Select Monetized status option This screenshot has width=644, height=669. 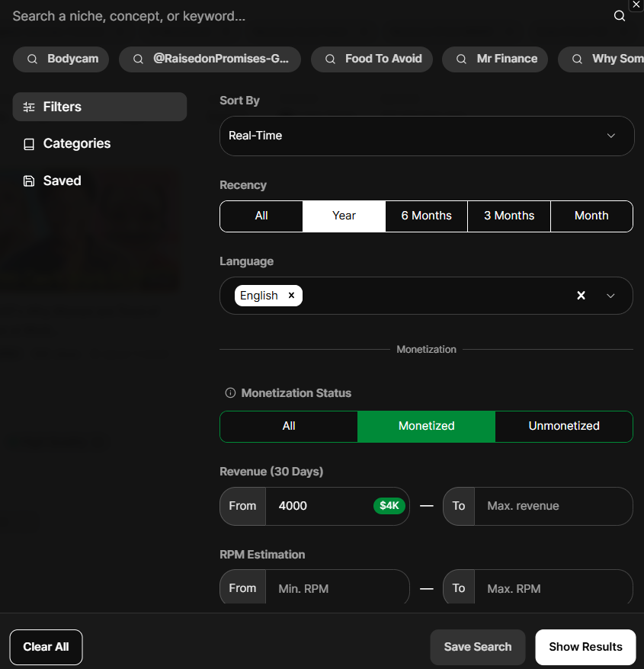(426, 426)
